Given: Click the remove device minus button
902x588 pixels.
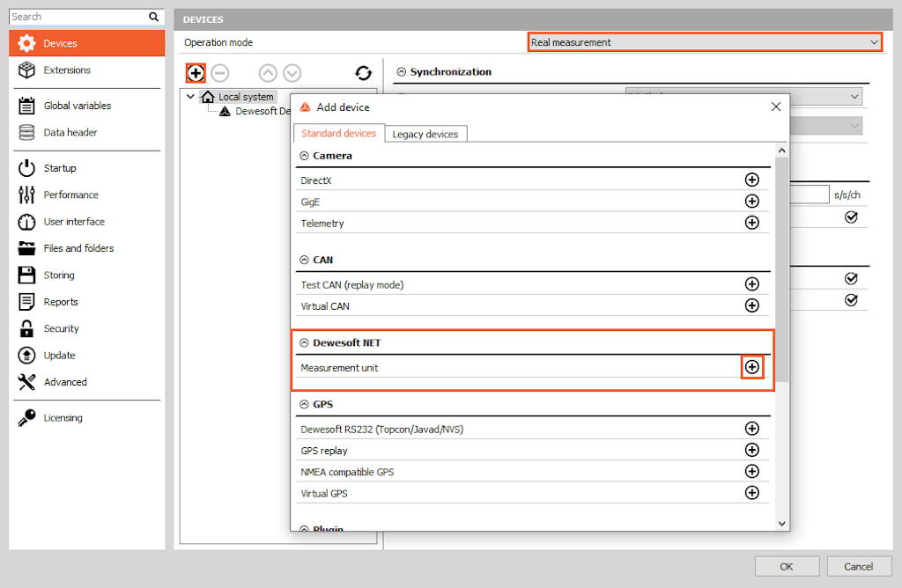Looking at the screenshot, I should point(219,73).
